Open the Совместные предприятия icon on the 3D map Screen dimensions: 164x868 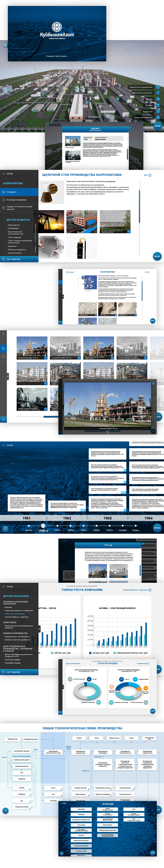(158, 87)
